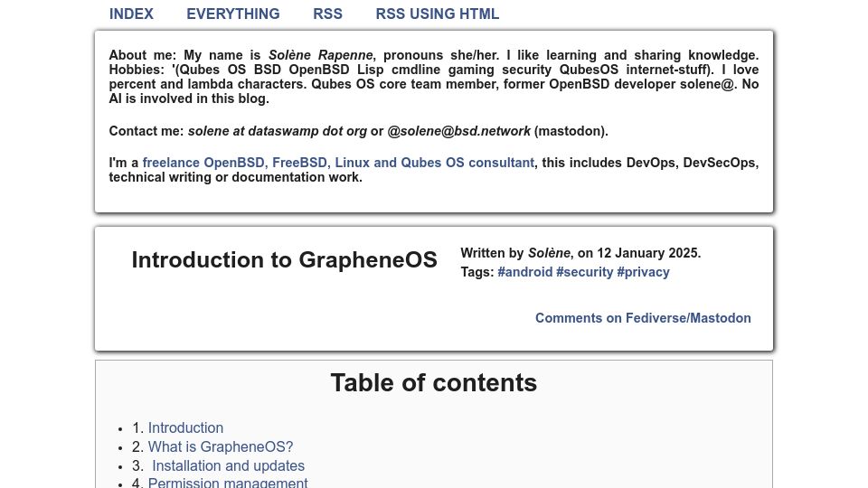Select the #android tag
This screenshot has width=868, height=488.
[524, 272]
